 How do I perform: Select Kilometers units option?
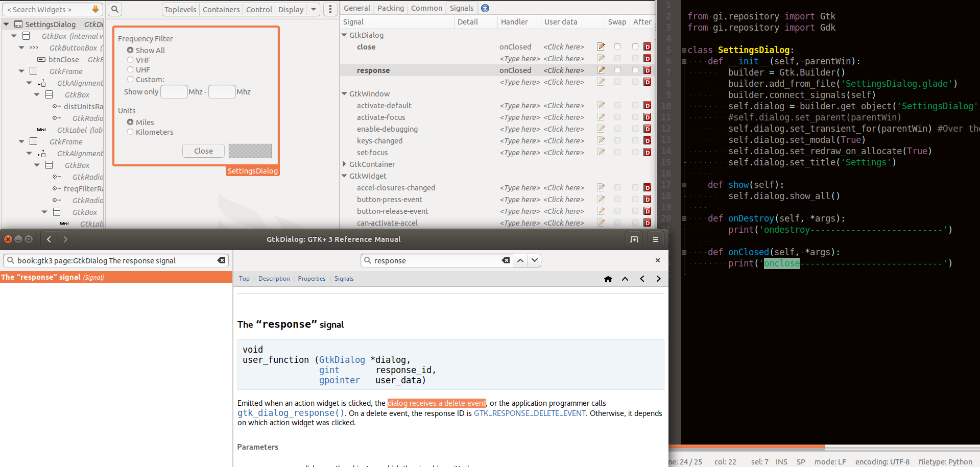click(x=130, y=132)
